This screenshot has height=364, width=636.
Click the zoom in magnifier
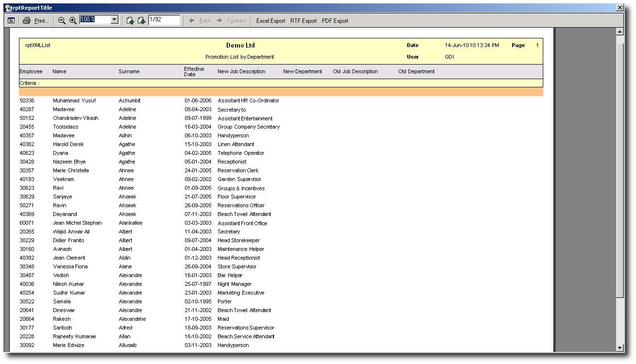point(73,21)
